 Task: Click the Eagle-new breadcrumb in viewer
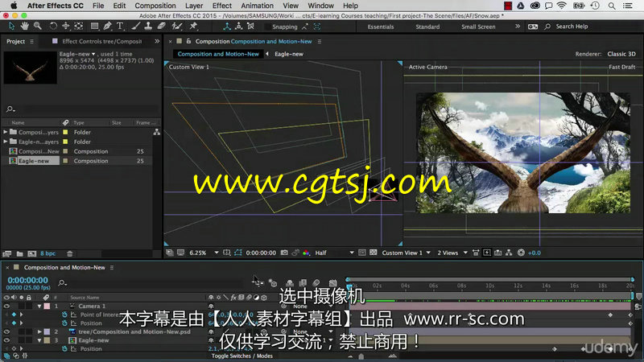click(x=289, y=54)
